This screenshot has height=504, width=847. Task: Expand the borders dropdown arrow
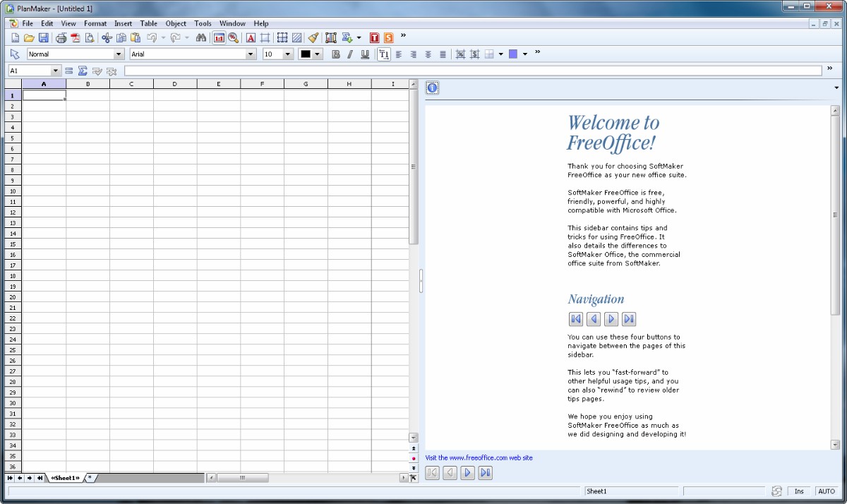click(x=500, y=54)
